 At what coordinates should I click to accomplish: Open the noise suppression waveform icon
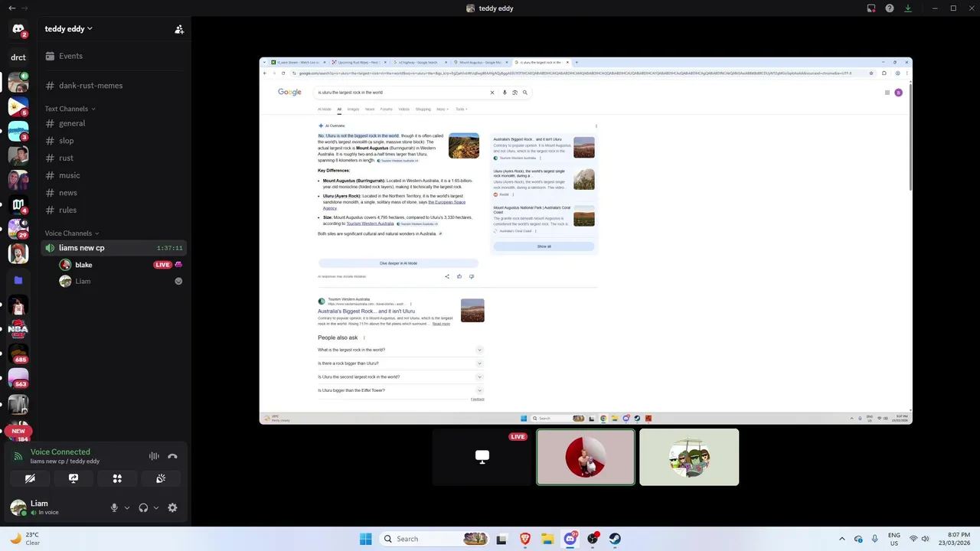[154, 456]
